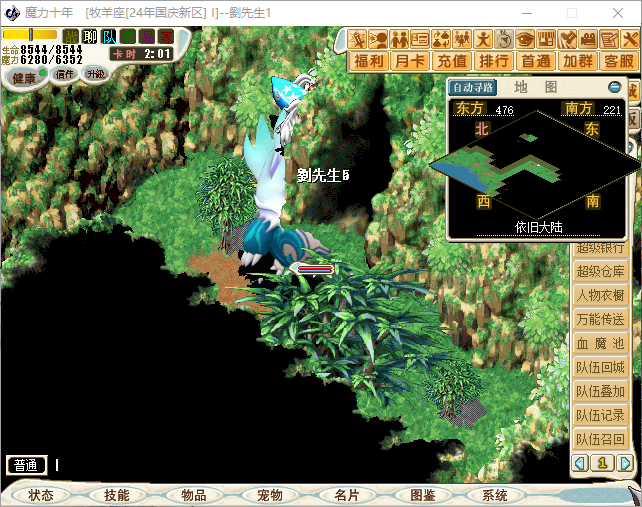Open the party hand-holding icon
Viewport: 642px width, 507px height.
click(x=399, y=39)
